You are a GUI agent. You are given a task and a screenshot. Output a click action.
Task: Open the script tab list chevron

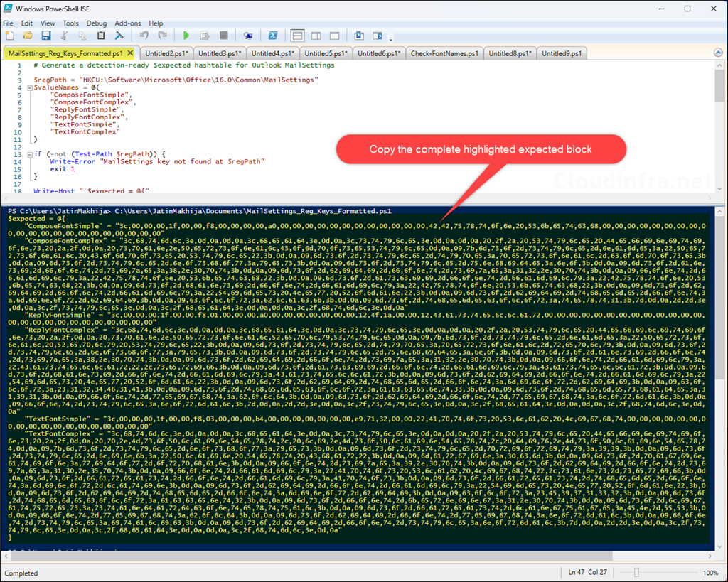717,53
